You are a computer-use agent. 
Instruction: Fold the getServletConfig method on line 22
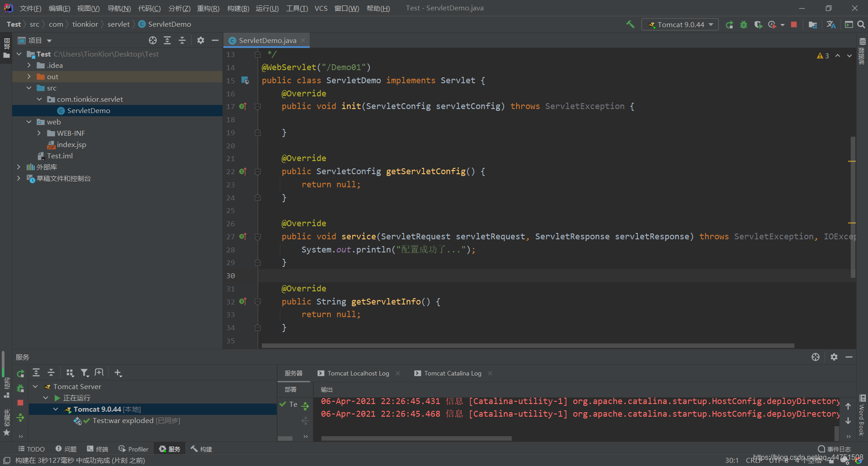pos(258,172)
